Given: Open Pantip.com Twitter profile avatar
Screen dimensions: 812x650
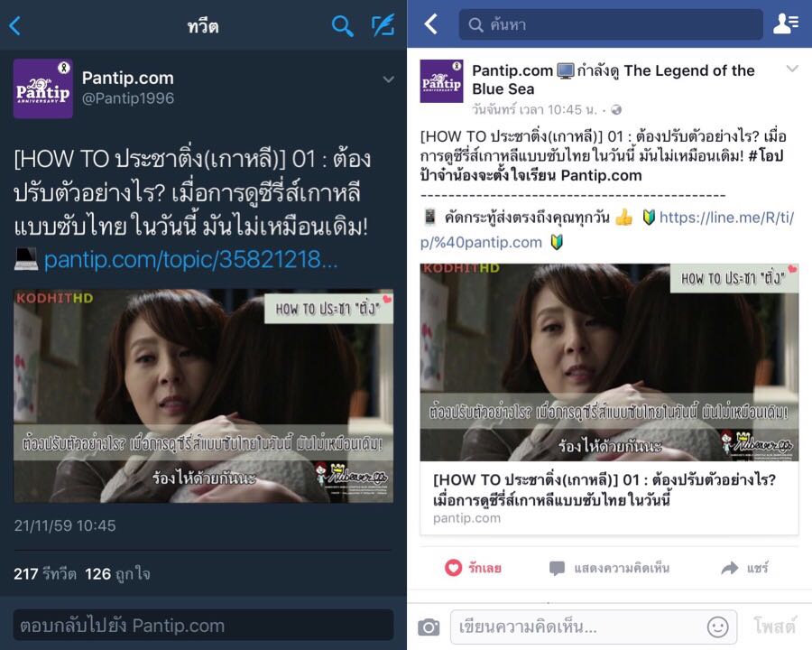Looking at the screenshot, I should (43, 88).
